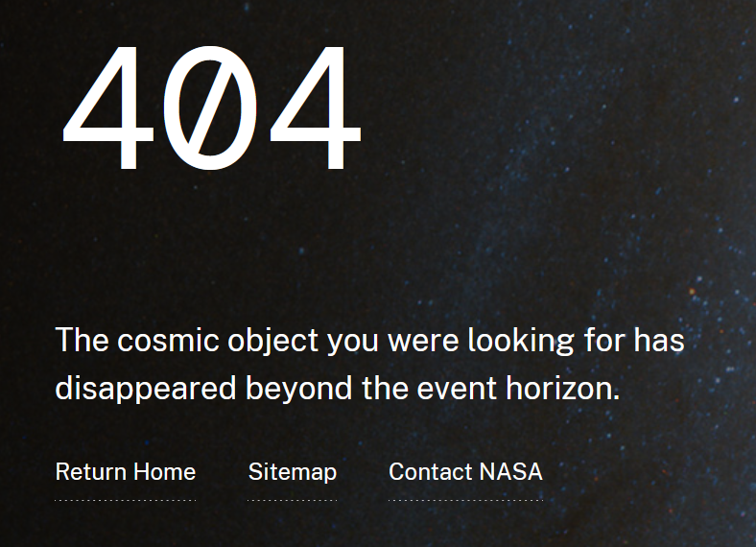Click the dotted underline under Contact NASA
The image size is (756, 547).
click(465, 500)
